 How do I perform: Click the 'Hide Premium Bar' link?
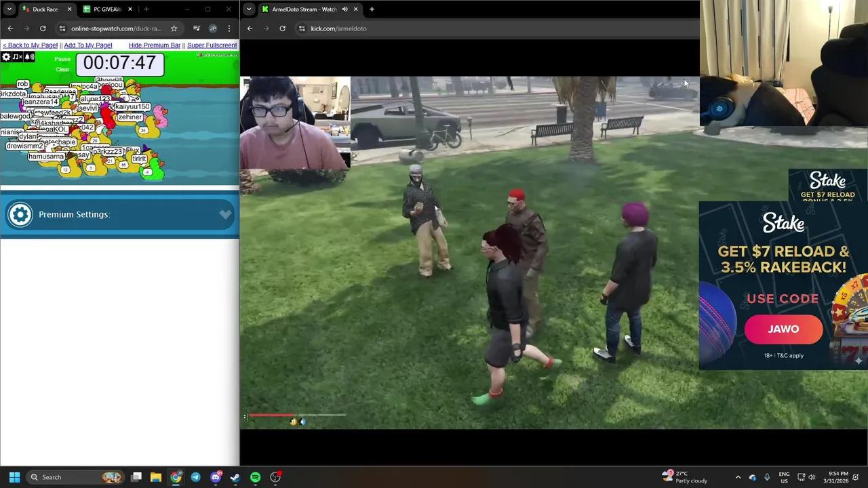pyautogui.click(x=155, y=45)
